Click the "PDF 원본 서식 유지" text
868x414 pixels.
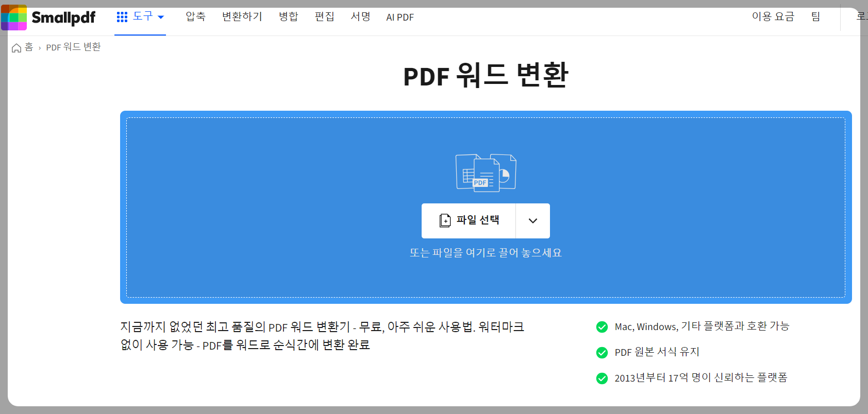tap(657, 352)
